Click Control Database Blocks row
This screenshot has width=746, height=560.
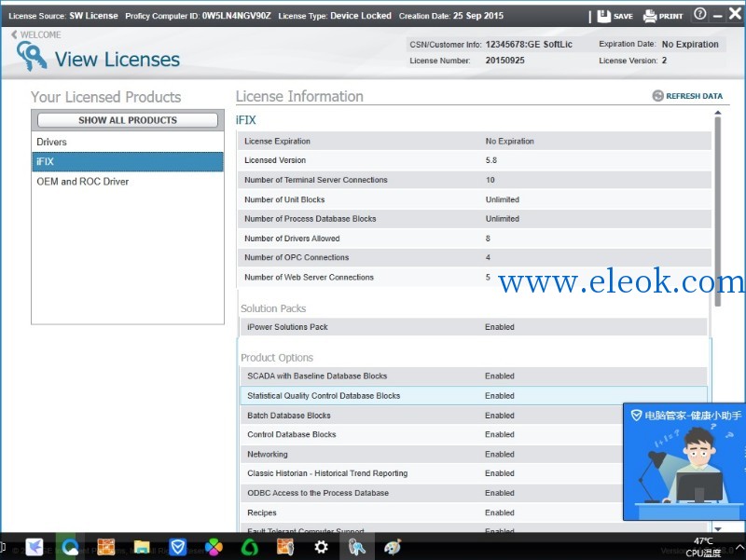(432, 434)
